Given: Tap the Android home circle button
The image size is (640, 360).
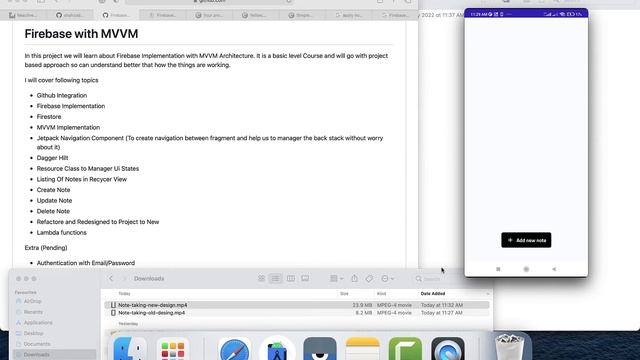Looking at the screenshot, I should tap(526, 269).
